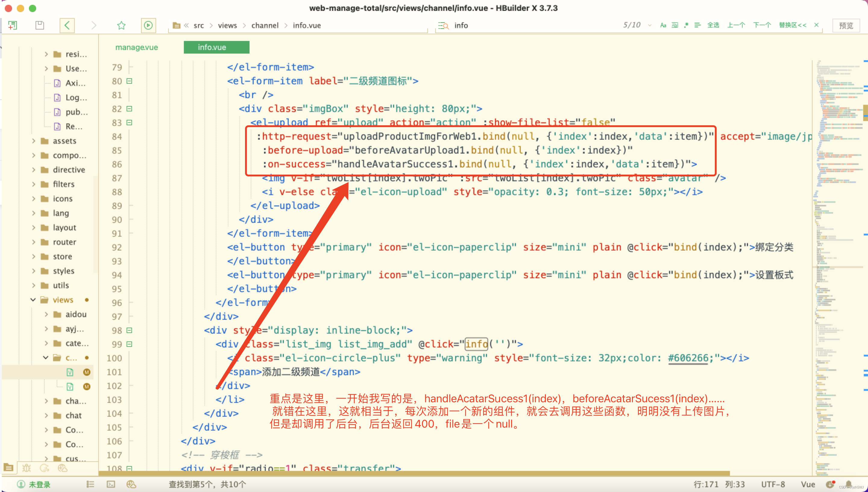This screenshot has height=492, width=868.
Task: Run the project using the play icon
Action: click(x=148, y=25)
